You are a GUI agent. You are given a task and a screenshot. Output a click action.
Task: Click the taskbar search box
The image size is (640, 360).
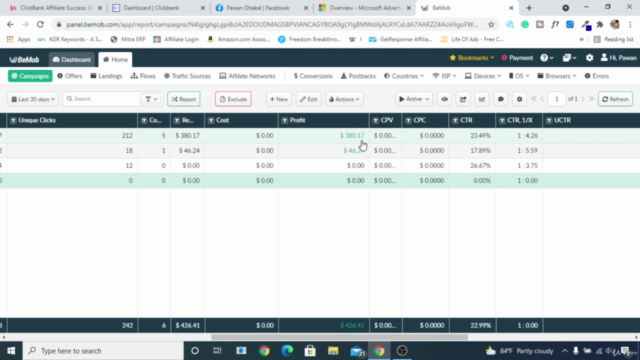(103, 351)
